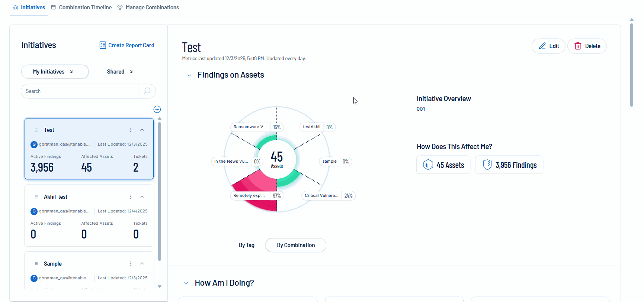
Task: Collapse the How Am I Doing section
Action: click(x=186, y=283)
